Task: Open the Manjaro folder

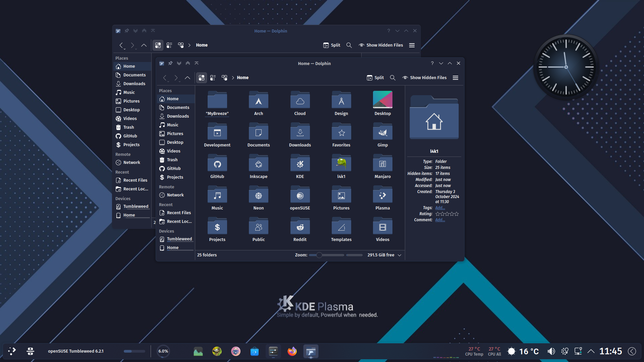Action: click(382, 166)
